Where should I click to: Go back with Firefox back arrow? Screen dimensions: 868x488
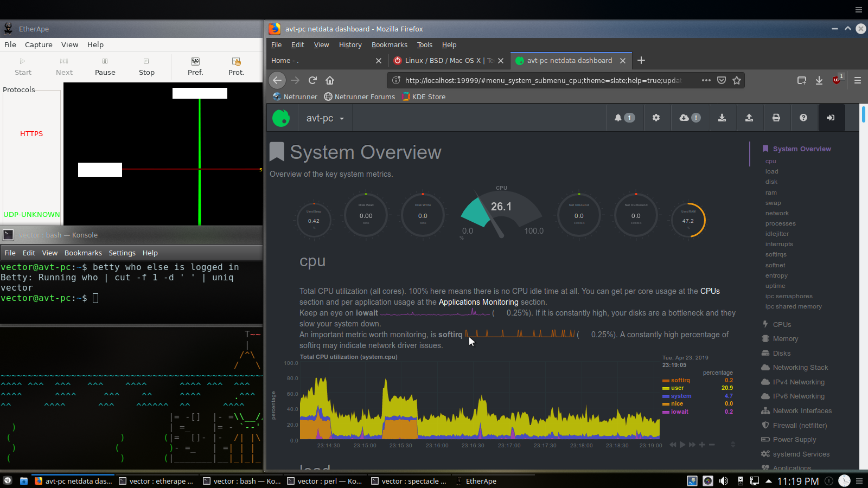[277, 80]
